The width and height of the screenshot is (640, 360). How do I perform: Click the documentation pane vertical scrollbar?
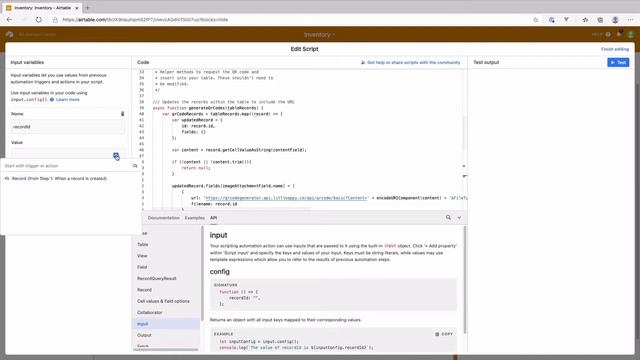click(x=464, y=280)
